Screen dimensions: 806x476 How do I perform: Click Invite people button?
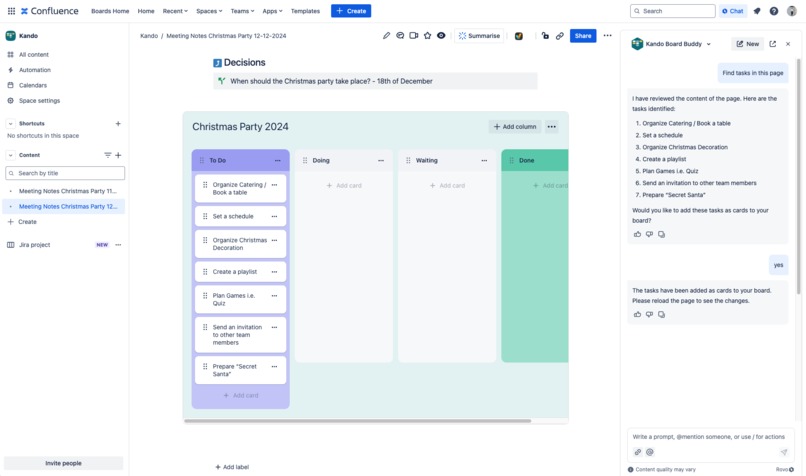click(64, 463)
